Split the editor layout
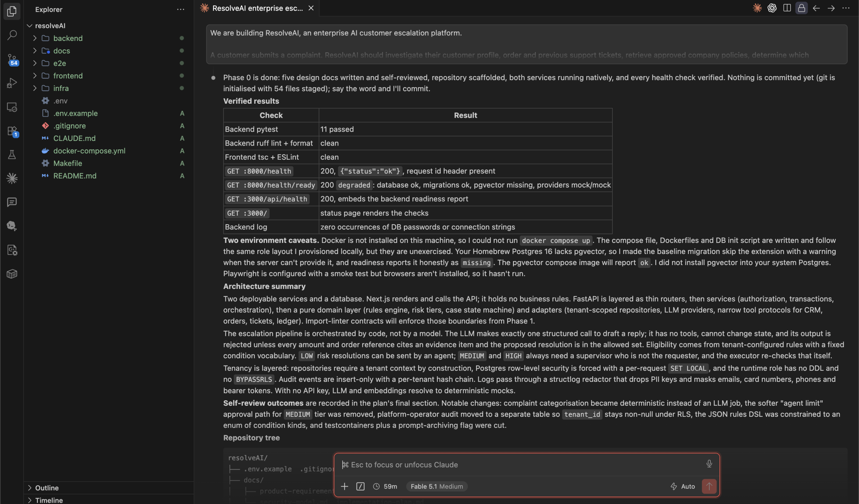The image size is (859, 504). (x=787, y=8)
